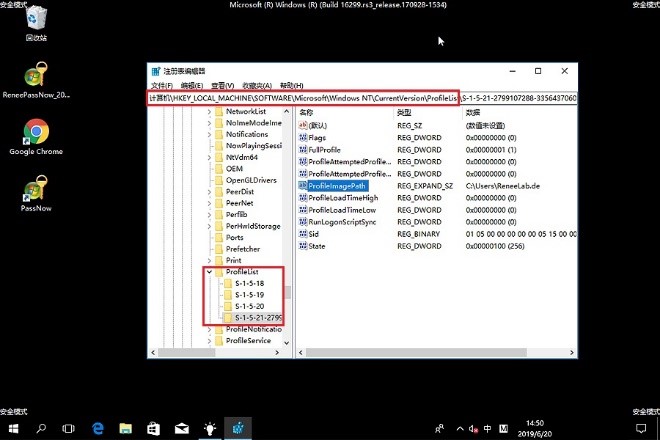Screen dimensions: 660x440
Task: Open the PassNow desktop shortcut
Action: coord(36,193)
